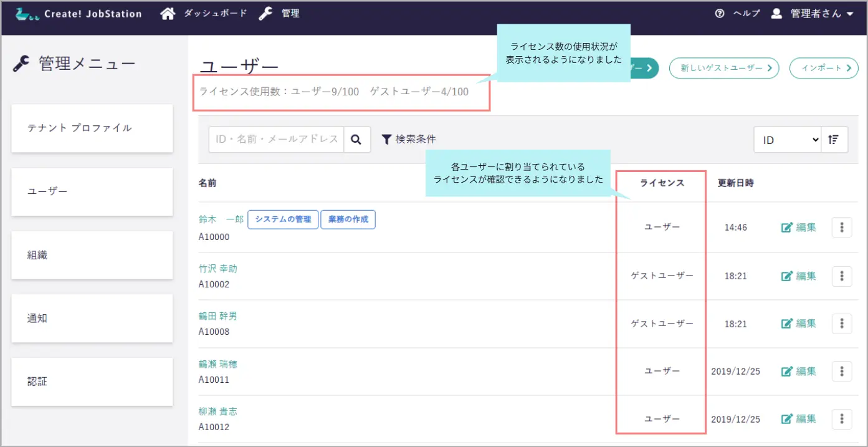Open more options for 鶴田 幹男
Image resolution: width=868 pixels, height=447 pixels.
841,324
